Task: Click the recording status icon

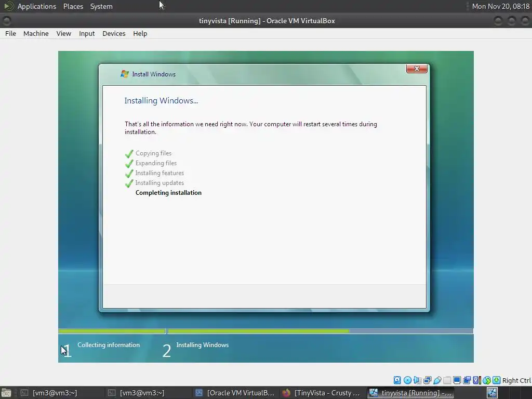Action: [x=467, y=380]
